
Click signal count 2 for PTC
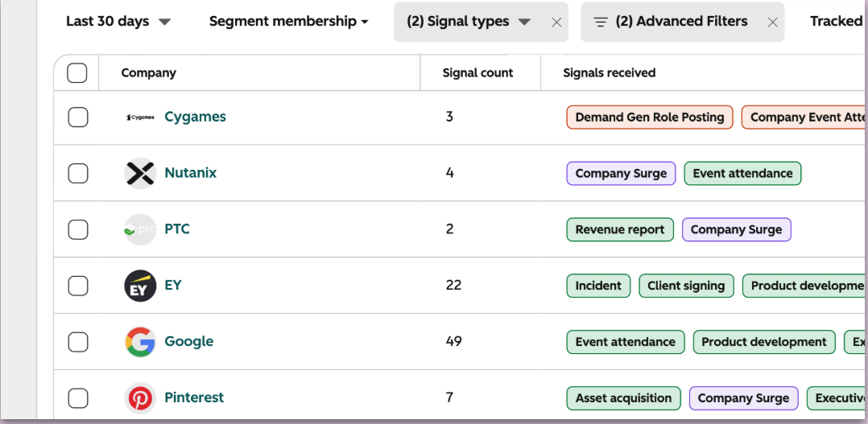pyautogui.click(x=449, y=229)
